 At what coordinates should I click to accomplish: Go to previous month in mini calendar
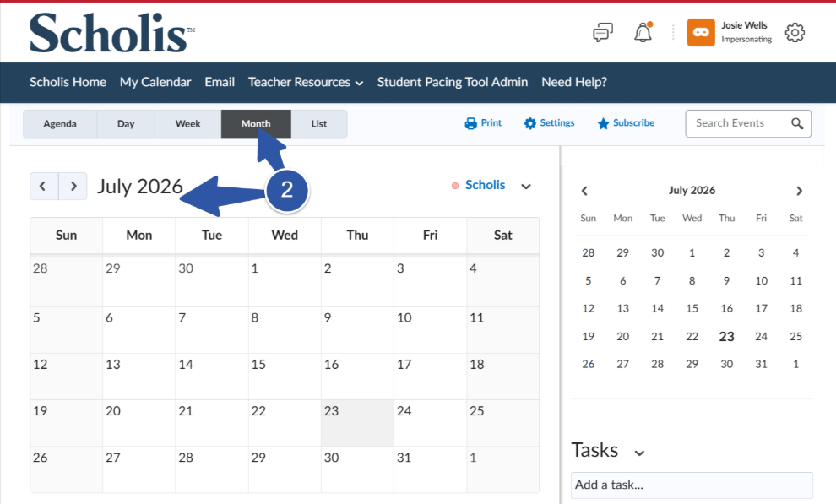[x=584, y=191]
